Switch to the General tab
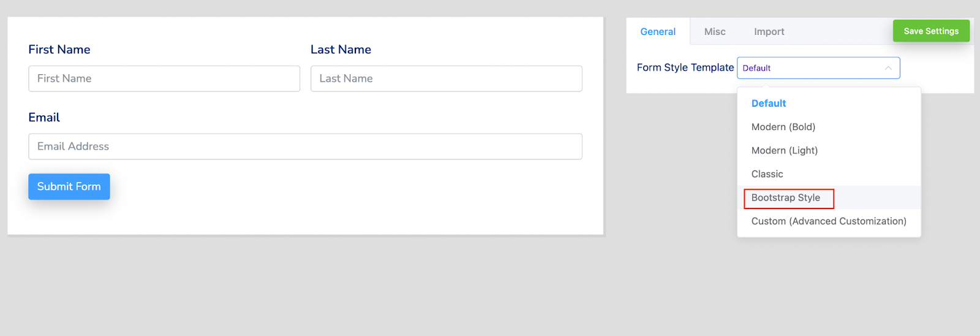The height and width of the screenshot is (336, 980). coord(658,32)
